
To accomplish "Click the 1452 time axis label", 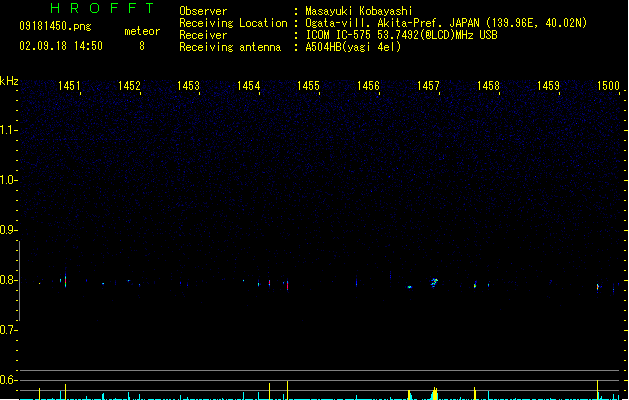I will tap(129, 86).
